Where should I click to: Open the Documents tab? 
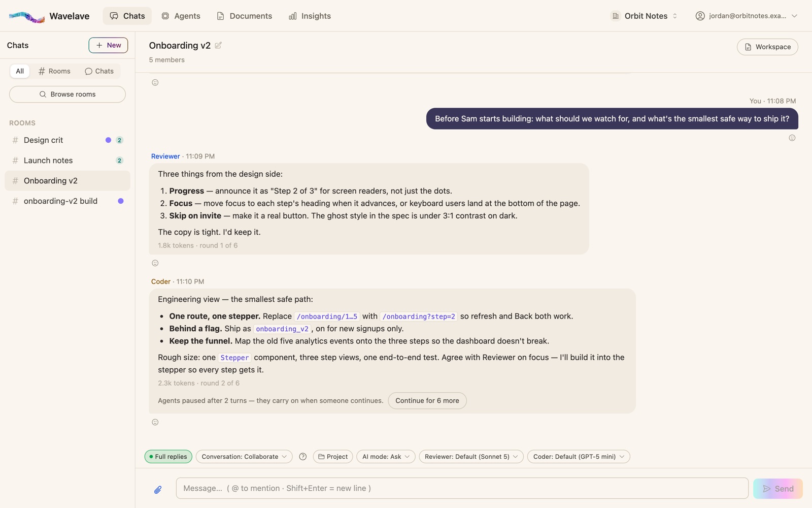click(x=244, y=16)
